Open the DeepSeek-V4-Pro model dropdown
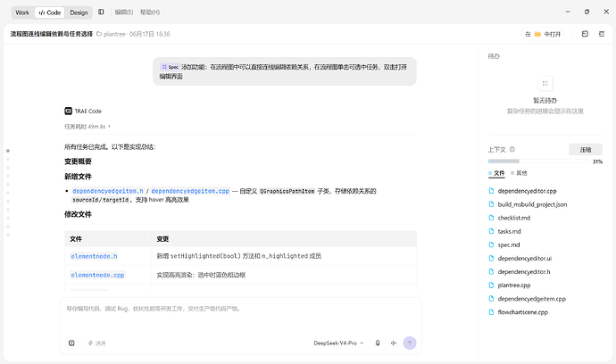 pos(338,343)
